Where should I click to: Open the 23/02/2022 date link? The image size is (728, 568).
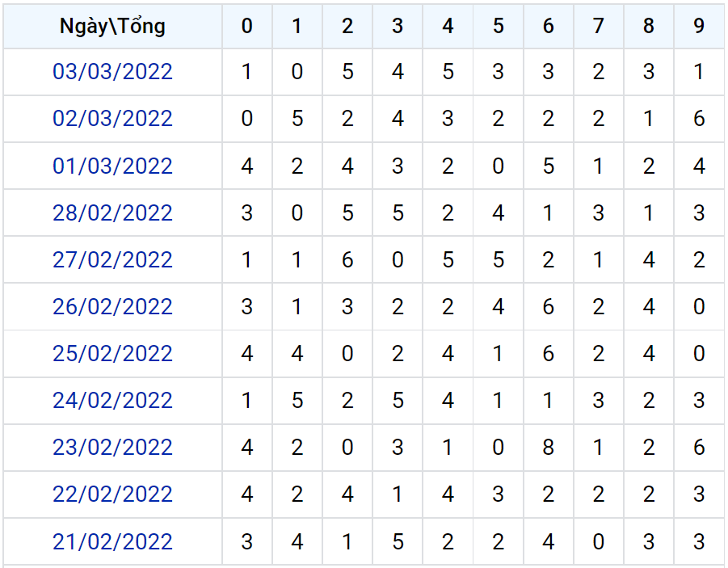coord(112,447)
